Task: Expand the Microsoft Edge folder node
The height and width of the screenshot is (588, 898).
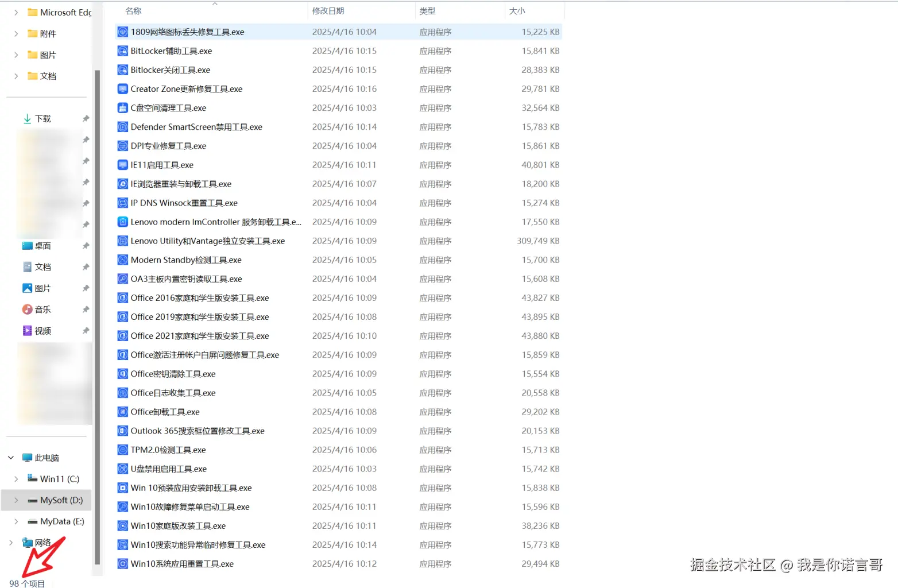Action: [16, 13]
